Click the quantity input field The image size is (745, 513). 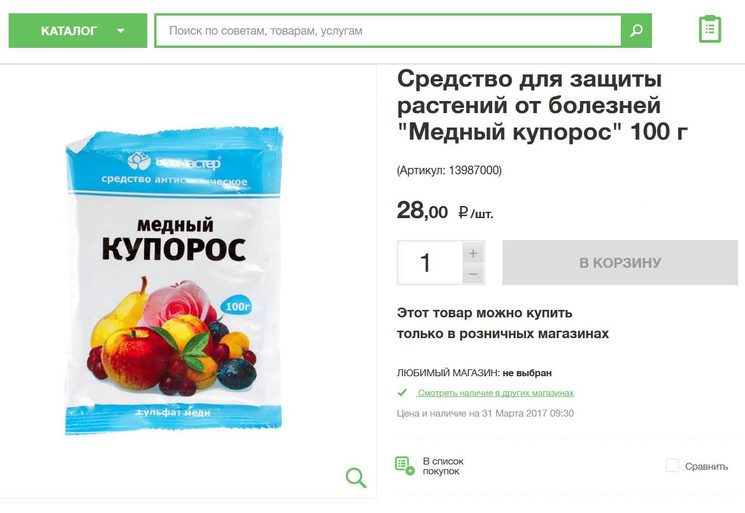pyautogui.click(x=427, y=263)
